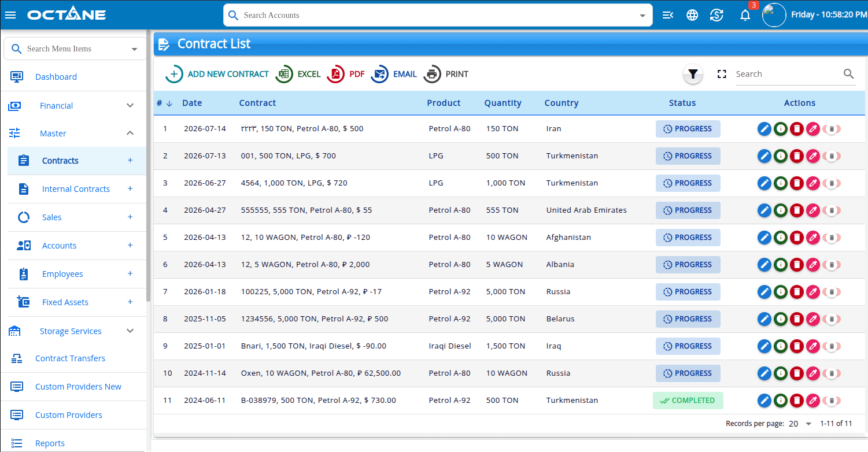This screenshot has width=868, height=452.
Task: View info for the Iraq contract
Action: [781, 346]
